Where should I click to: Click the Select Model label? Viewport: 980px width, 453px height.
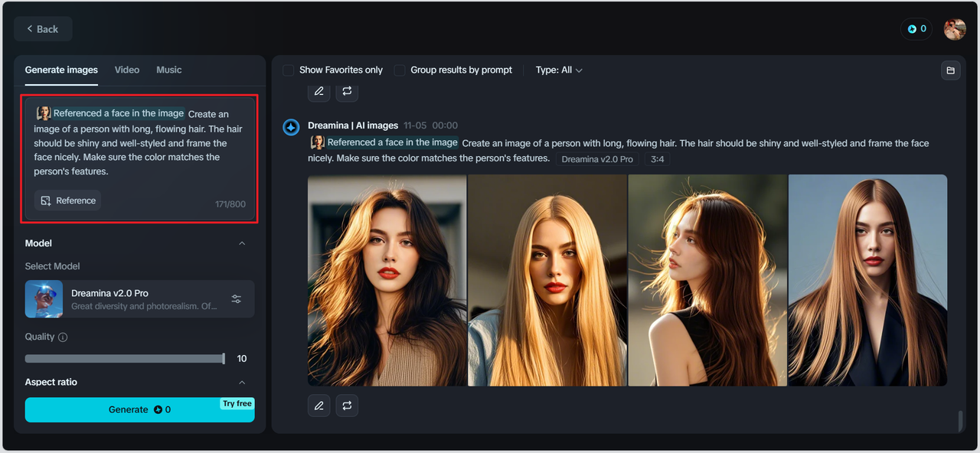52,266
